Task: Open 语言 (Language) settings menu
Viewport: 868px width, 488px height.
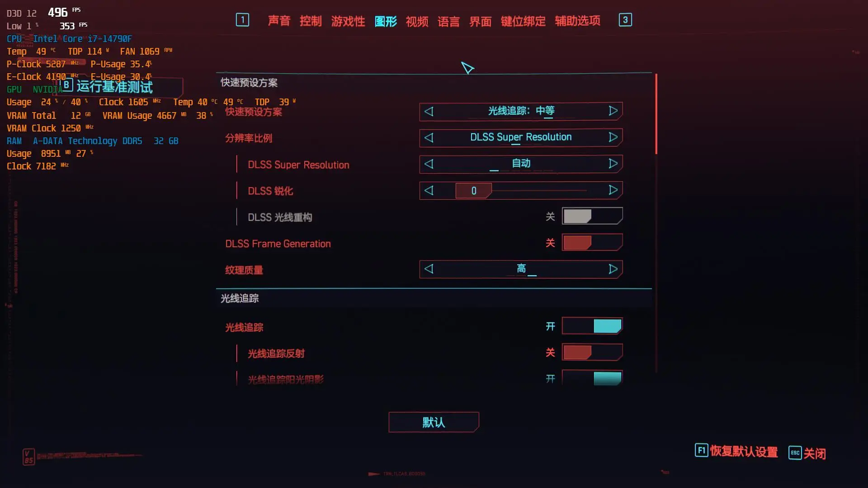Action: [x=448, y=20]
